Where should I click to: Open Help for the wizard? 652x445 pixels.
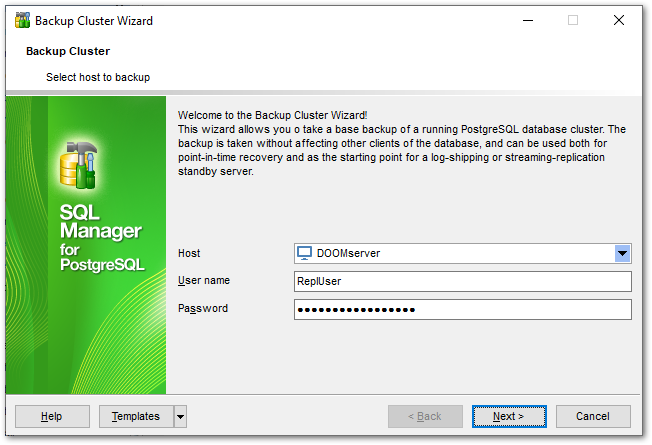pos(52,416)
